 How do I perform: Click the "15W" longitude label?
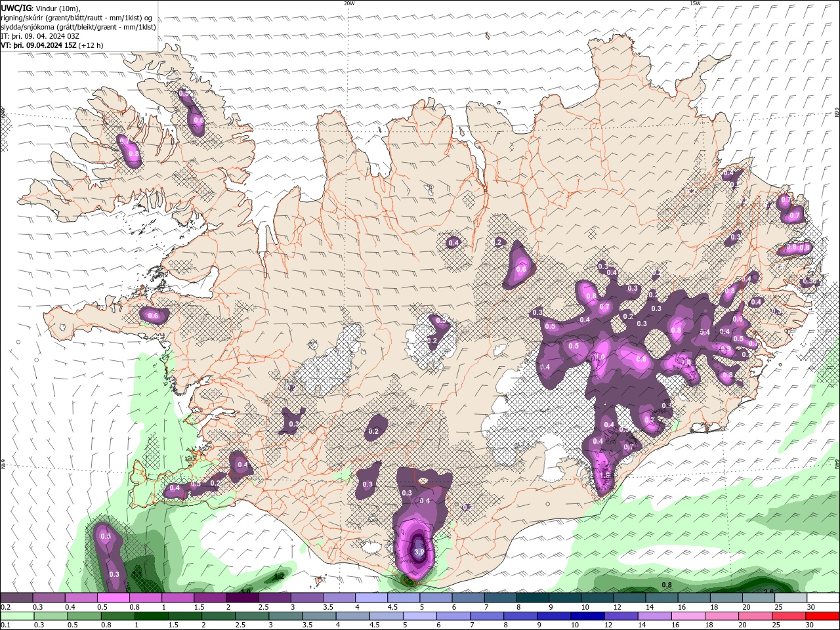tap(695, 3)
